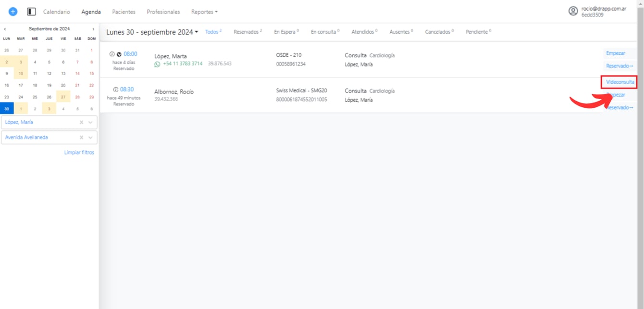This screenshot has width=644, height=309.
Task: Click patient name Albornoz, Rocío
Action: [x=174, y=92]
